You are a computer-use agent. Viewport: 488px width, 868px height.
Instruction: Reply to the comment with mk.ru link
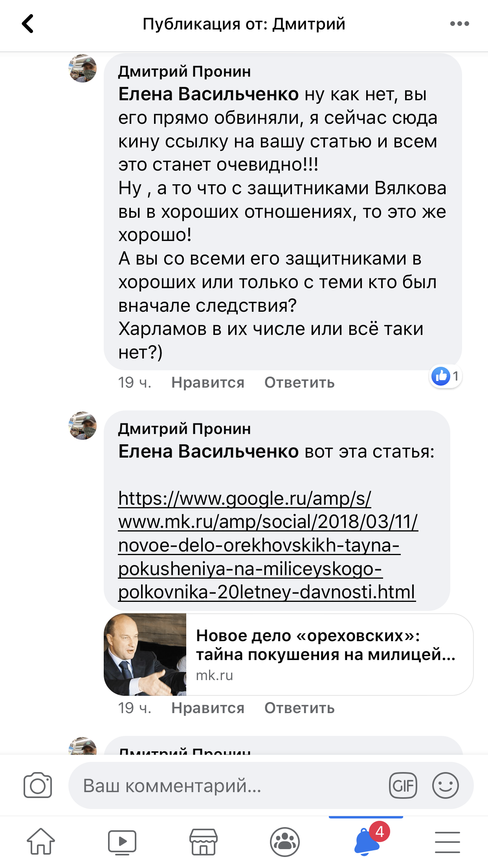[299, 708]
